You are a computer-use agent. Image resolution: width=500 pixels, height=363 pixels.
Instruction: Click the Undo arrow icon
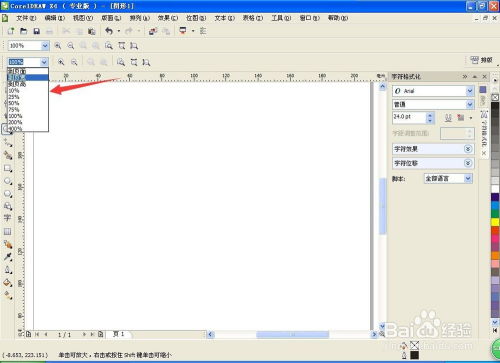pyautogui.click(x=109, y=31)
